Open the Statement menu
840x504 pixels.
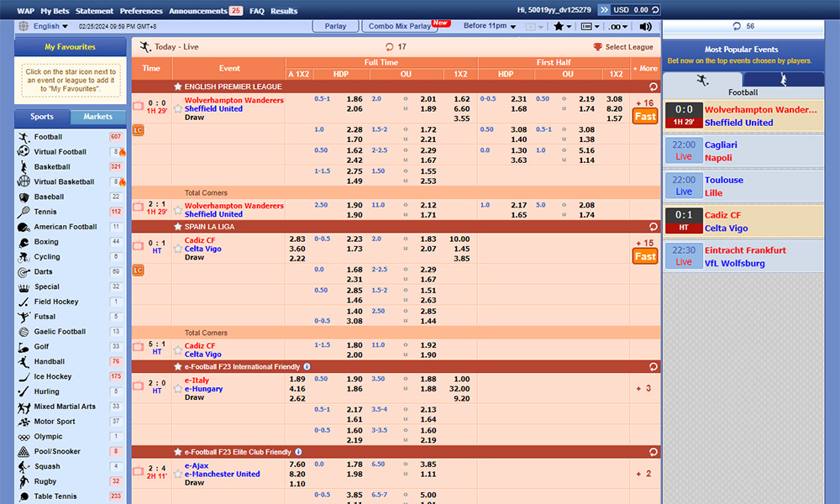[94, 11]
